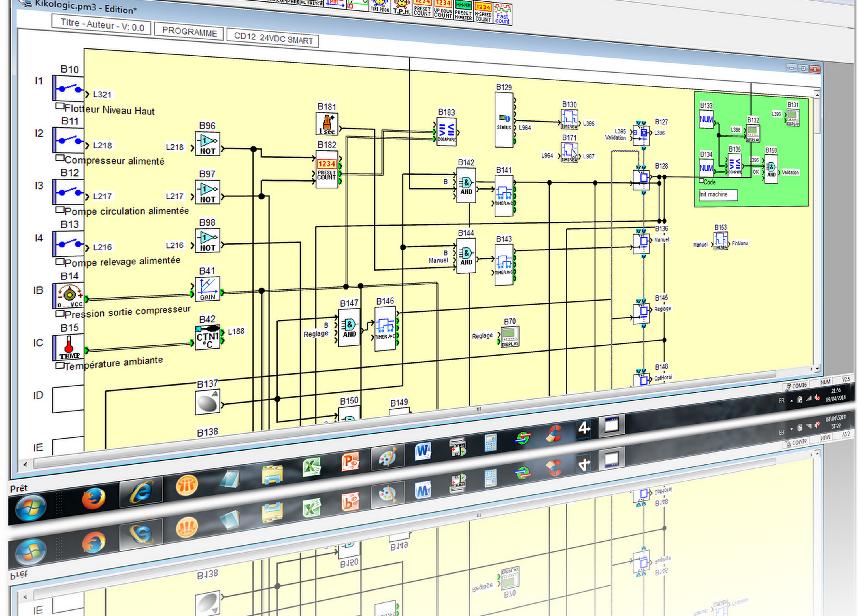Select the B153 TIMER BW block
Image resolution: width=858 pixels, height=616 pixels.
721,241
